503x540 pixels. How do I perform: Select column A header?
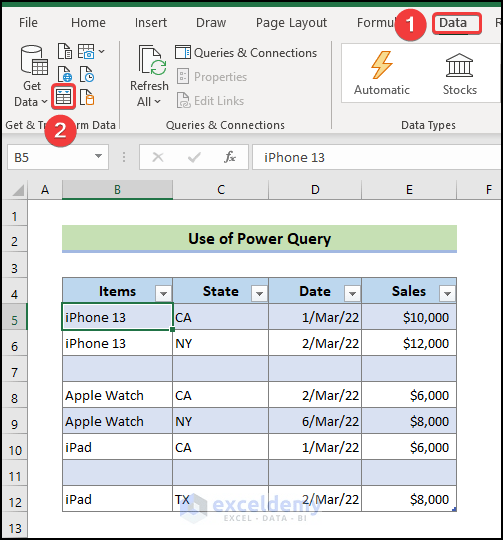[45, 189]
